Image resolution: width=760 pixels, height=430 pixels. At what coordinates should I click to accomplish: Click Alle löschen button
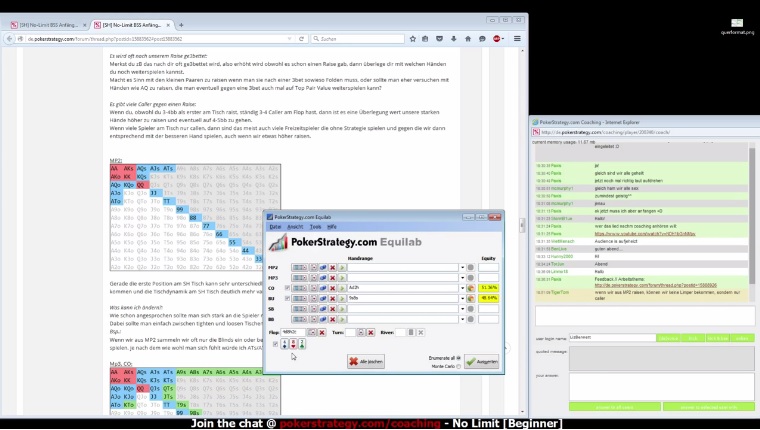[x=366, y=361]
